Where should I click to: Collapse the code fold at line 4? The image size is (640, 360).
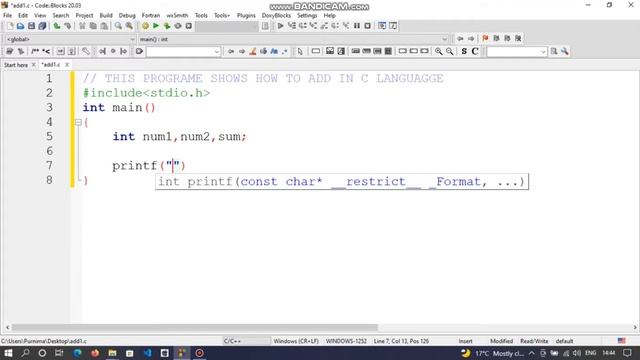(x=78, y=122)
